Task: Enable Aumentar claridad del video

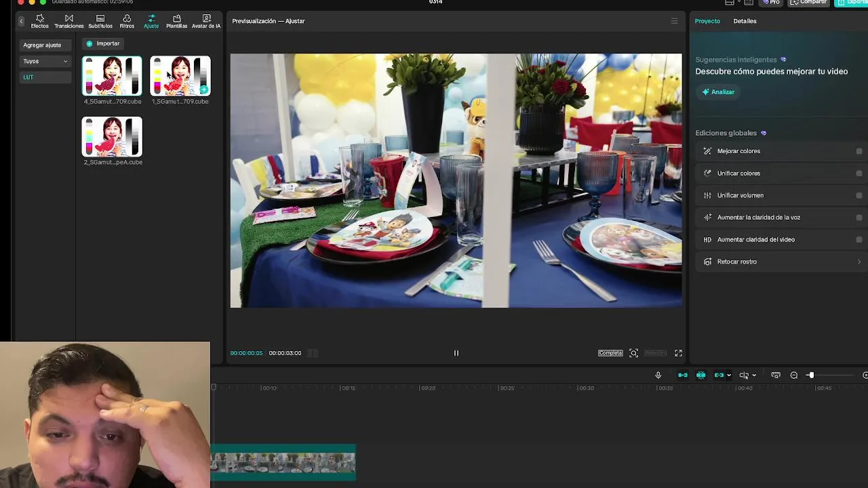Action: pyautogui.click(x=859, y=239)
